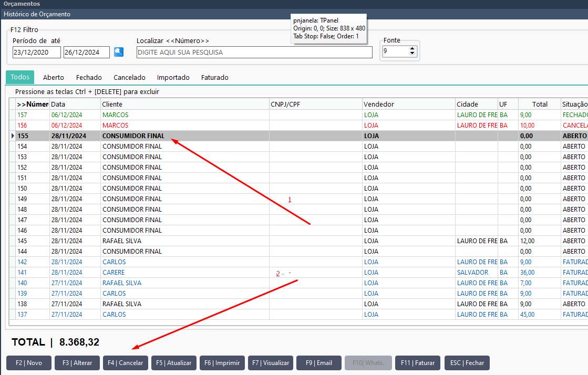Click the F4 | Cancelar button

[x=126, y=362]
